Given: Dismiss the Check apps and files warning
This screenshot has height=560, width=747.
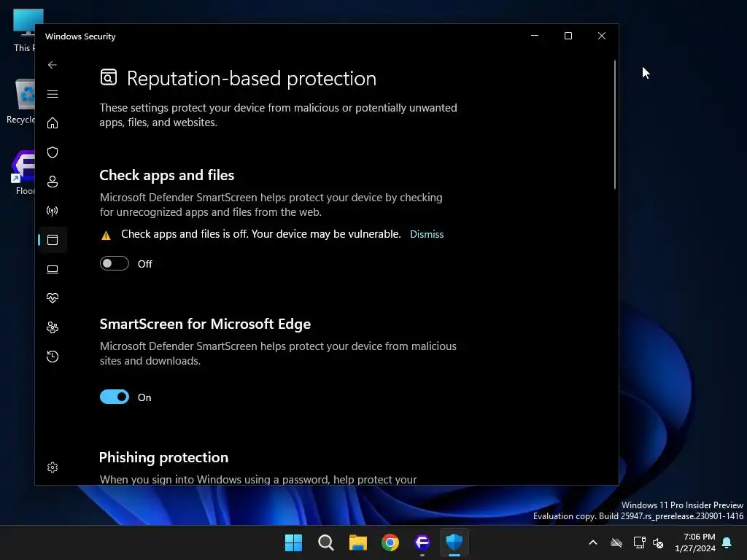Looking at the screenshot, I should 427,234.
